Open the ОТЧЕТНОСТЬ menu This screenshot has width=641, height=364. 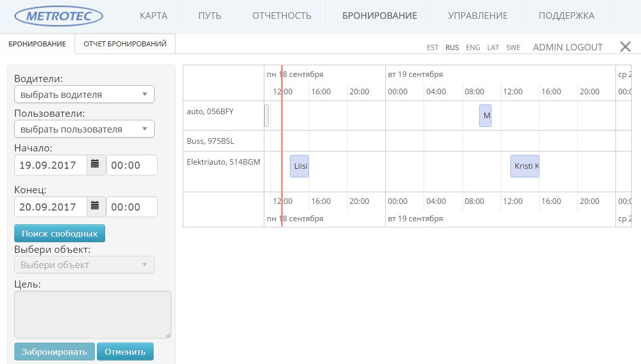coord(282,16)
